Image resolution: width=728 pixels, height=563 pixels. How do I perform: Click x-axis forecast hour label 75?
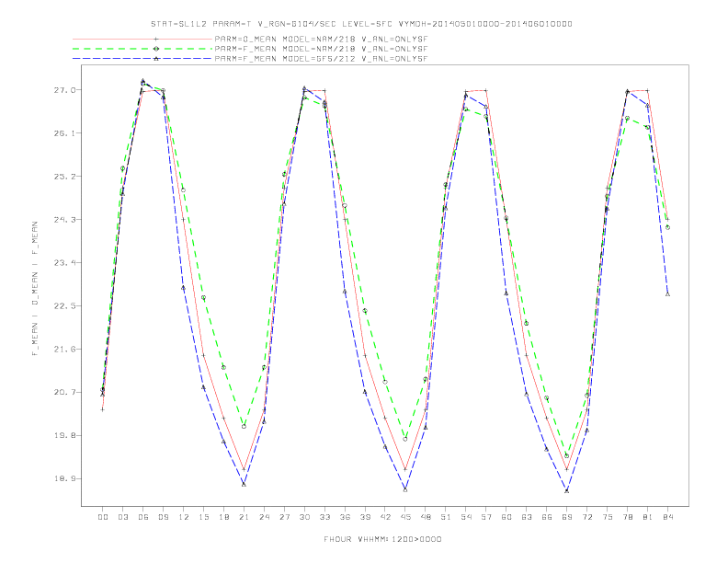(608, 517)
